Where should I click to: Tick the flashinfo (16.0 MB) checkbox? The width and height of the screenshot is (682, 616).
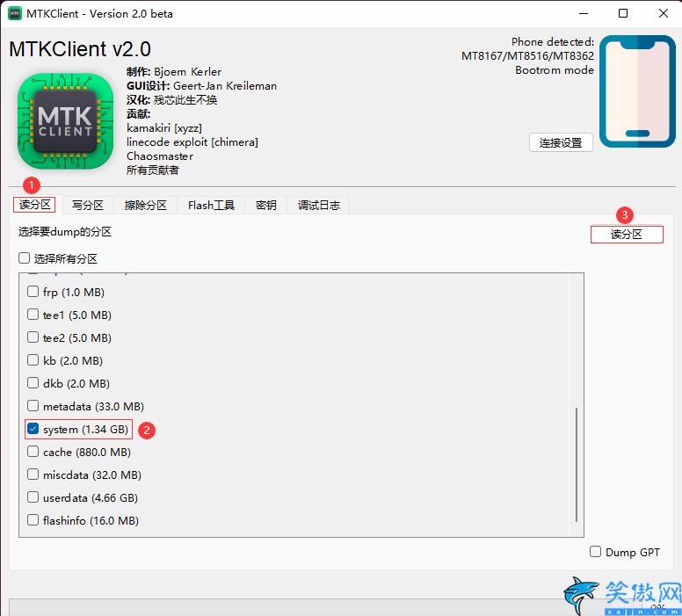[33, 520]
